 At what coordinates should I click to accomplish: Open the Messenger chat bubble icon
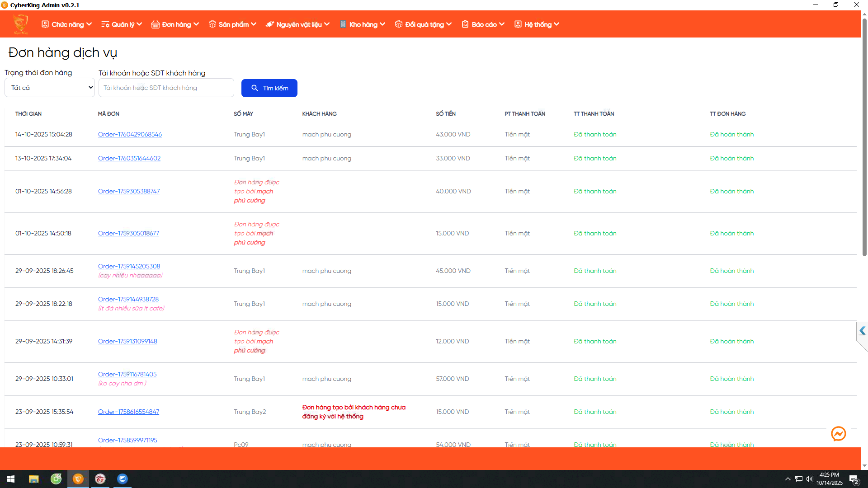(838, 434)
